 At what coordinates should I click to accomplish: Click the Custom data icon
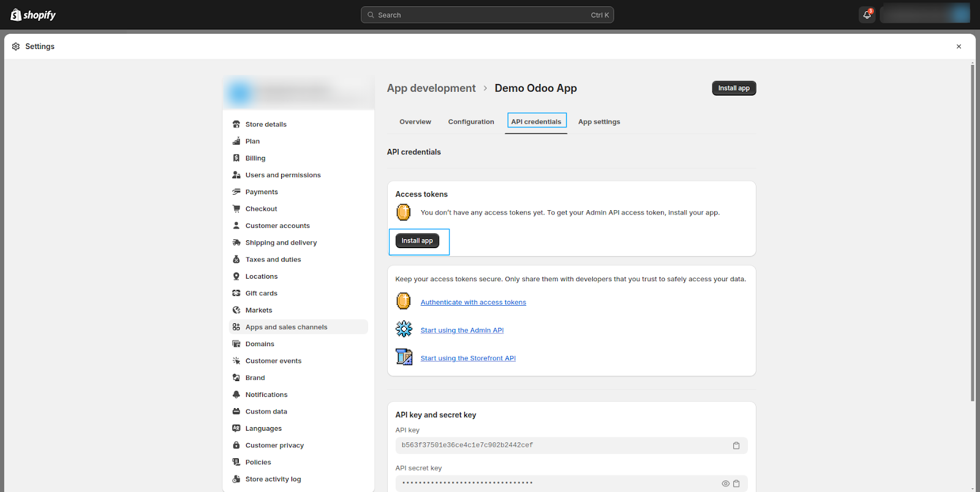(x=236, y=412)
